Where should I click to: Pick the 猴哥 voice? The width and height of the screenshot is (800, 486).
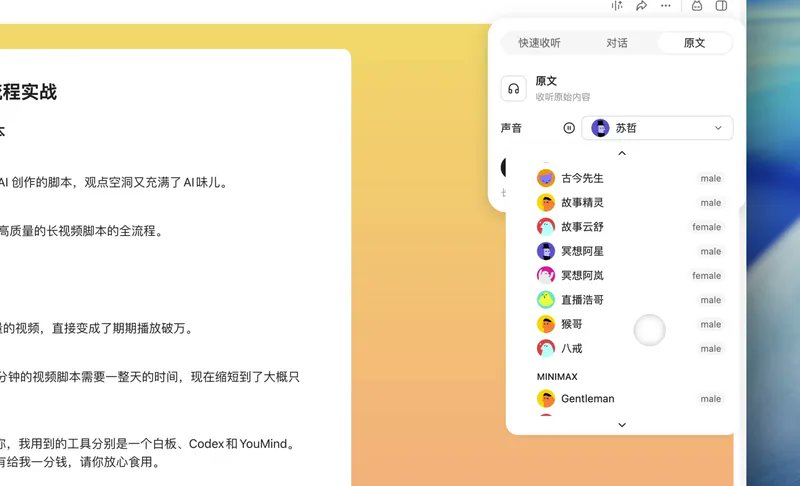[630, 324]
